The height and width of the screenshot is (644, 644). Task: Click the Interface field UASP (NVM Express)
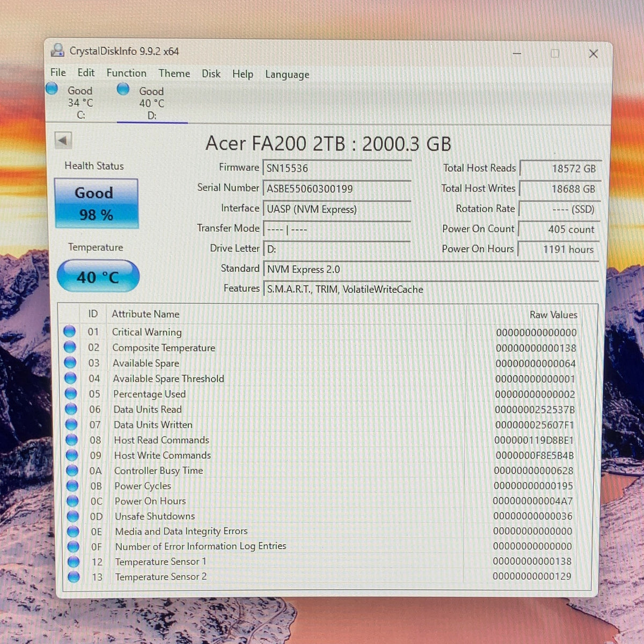click(336, 209)
